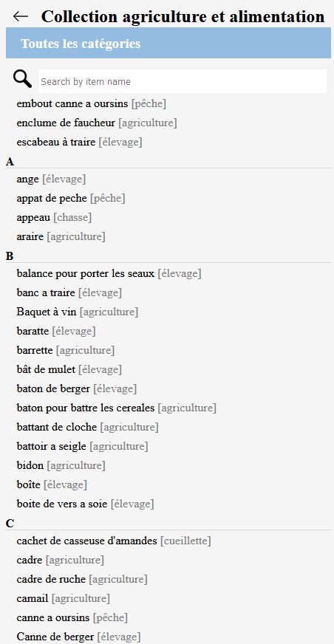Viewport: 334px width, 644px height.
Task: Open escabeau à traire item
Action: (x=79, y=142)
